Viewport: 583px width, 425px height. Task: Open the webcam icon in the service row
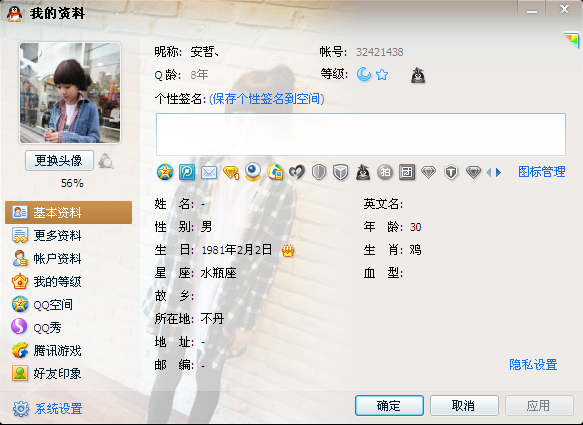pyautogui.click(x=253, y=172)
